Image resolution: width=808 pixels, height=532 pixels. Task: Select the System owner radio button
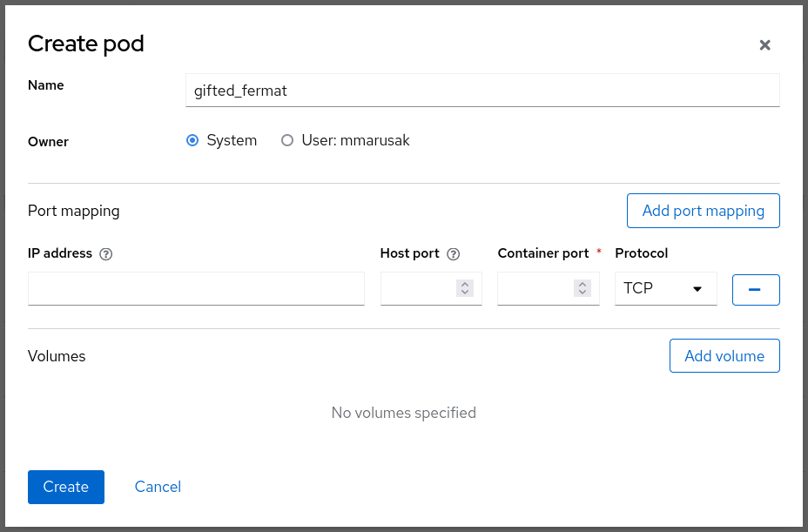[x=193, y=140]
